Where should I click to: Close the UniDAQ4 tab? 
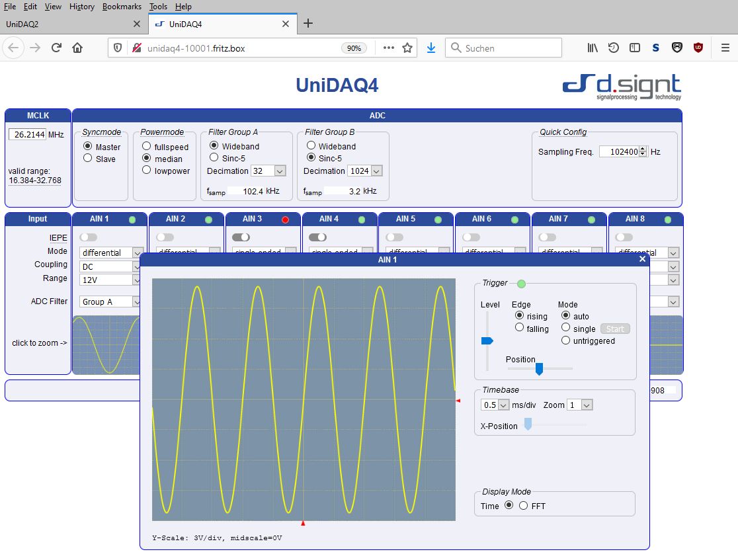[x=285, y=24]
